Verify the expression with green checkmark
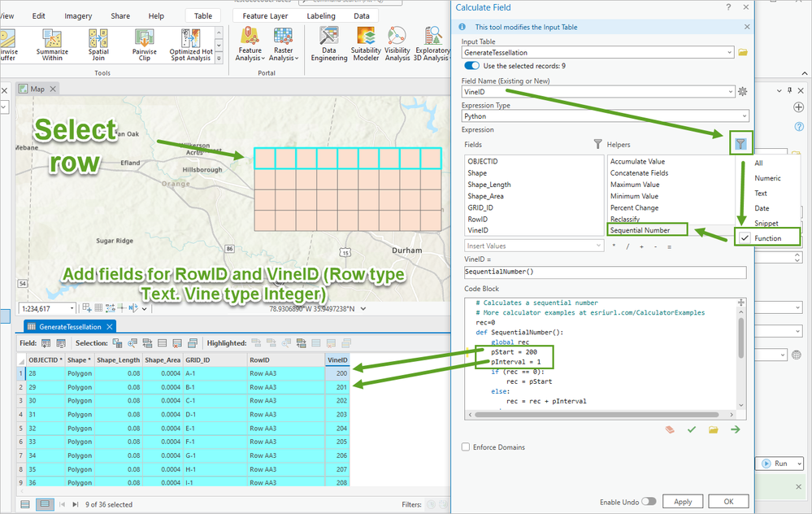The height and width of the screenshot is (514, 812). (692, 429)
